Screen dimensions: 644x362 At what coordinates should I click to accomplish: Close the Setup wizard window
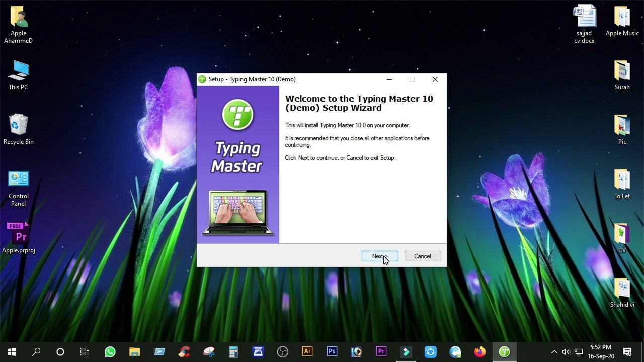coord(435,79)
